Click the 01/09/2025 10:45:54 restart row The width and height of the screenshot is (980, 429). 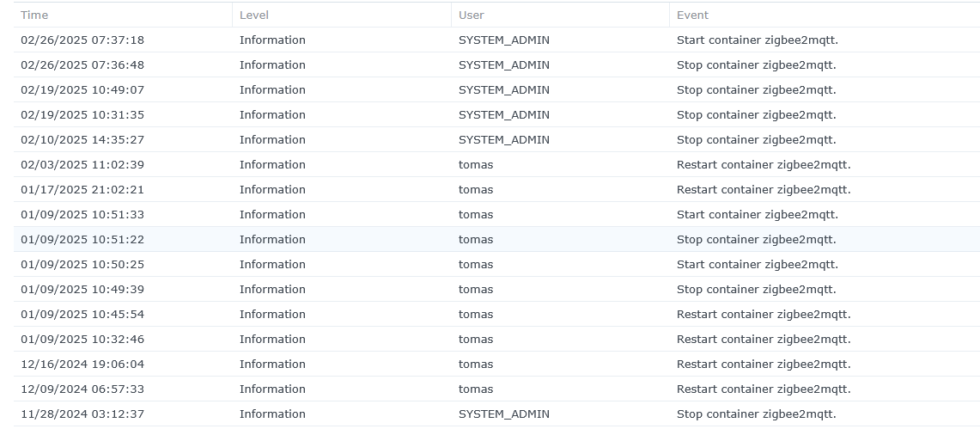pos(82,315)
